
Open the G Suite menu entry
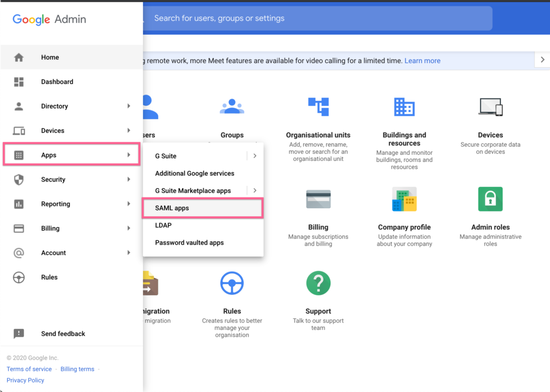[x=166, y=156]
